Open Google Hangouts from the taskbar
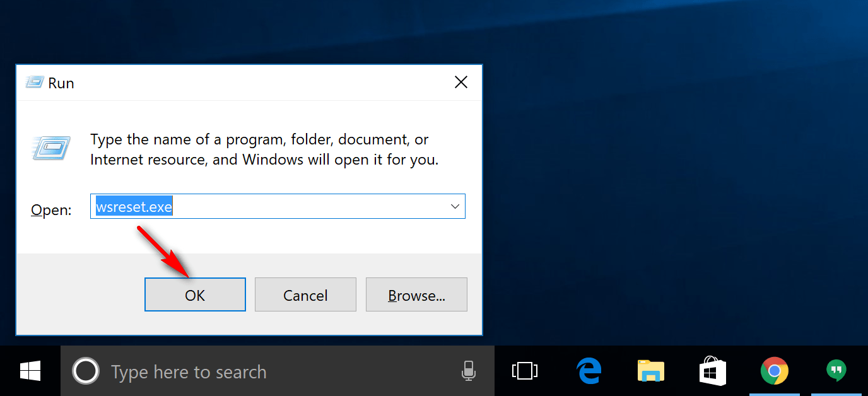This screenshot has width=868, height=396. click(836, 371)
